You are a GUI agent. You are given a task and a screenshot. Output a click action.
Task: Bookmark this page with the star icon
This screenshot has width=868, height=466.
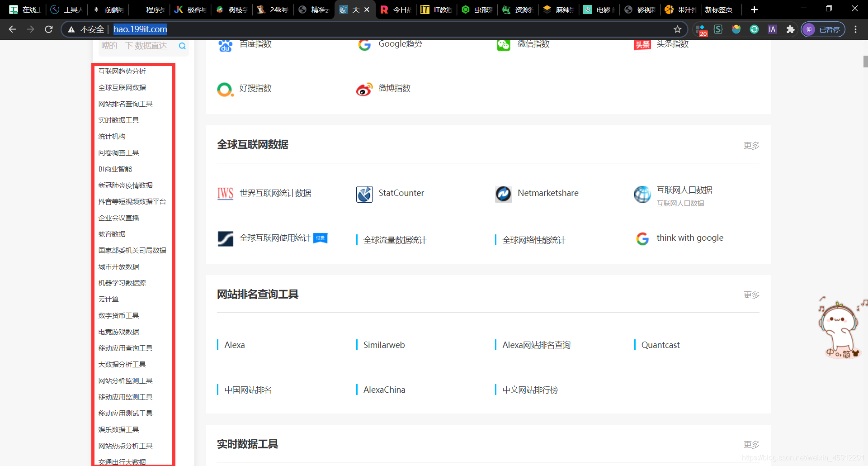(677, 29)
